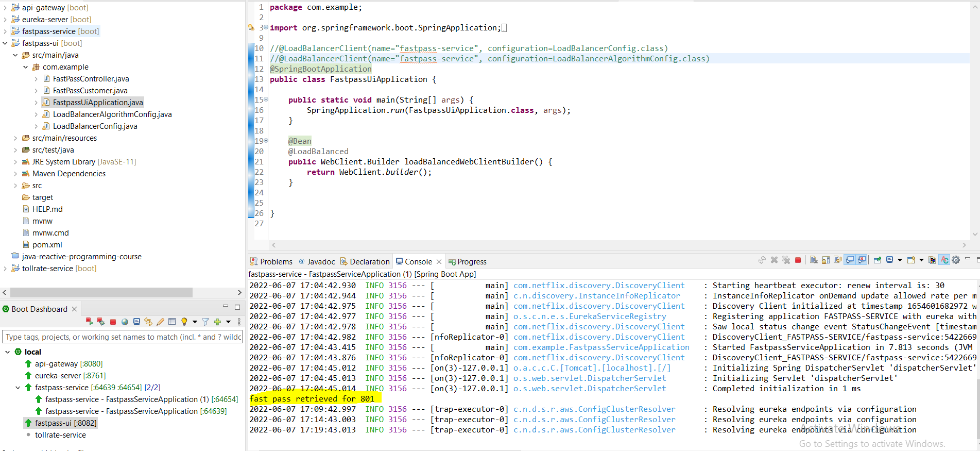Viewport: 980px width, 451px height.
Task: Click the colored document icon in Console toolbar
Action: [932, 260]
